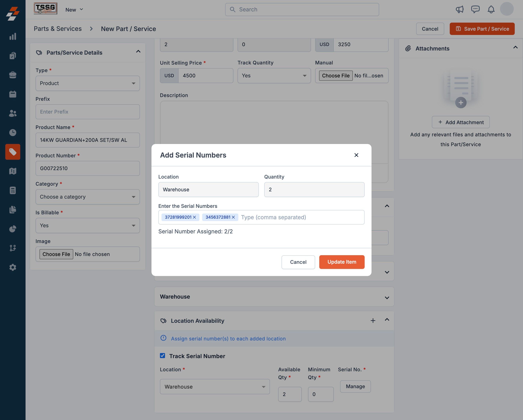523x420 pixels.
Task: Go to Parts & Services breadcrumb
Action: tap(58, 29)
